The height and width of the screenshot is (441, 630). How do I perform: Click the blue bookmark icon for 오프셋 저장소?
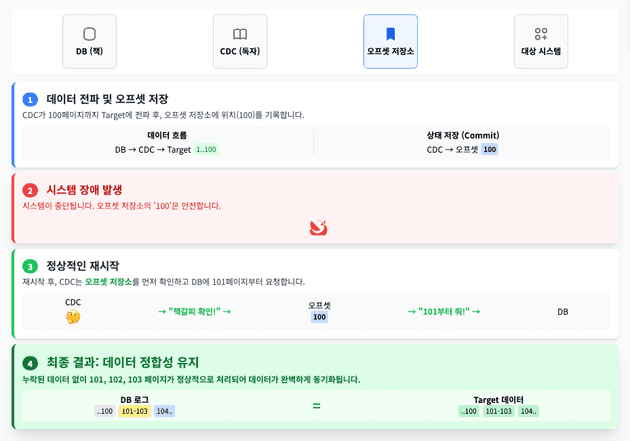(x=391, y=34)
